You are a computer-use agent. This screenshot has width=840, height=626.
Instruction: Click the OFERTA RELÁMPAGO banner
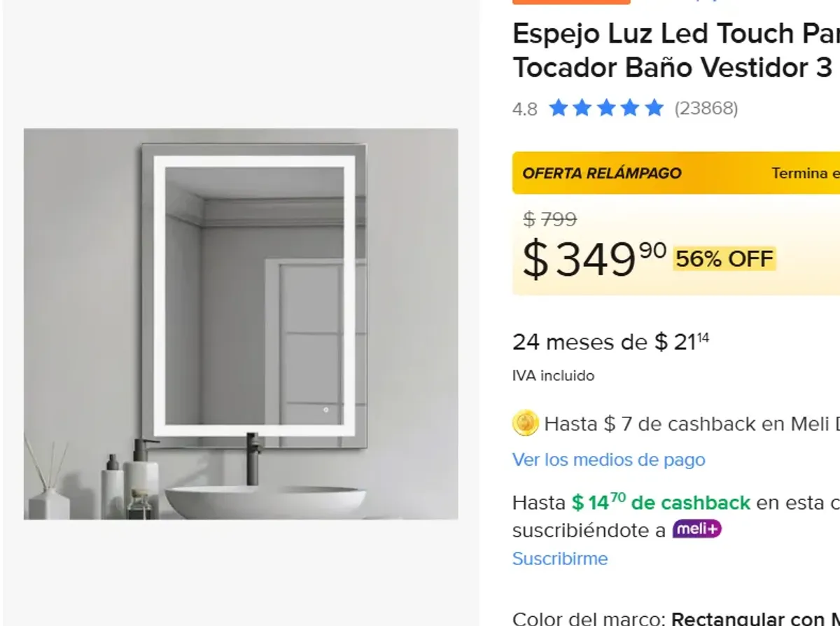coord(602,173)
